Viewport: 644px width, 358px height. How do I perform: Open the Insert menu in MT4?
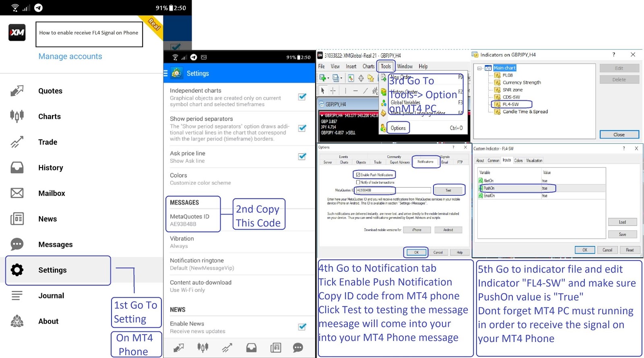(x=351, y=66)
